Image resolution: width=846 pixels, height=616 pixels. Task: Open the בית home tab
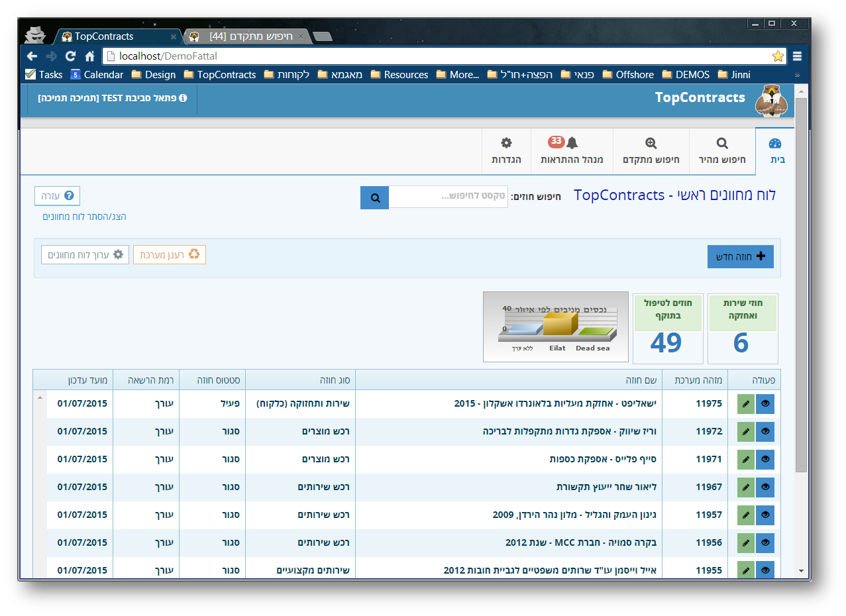pyautogui.click(x=775, y=151)
